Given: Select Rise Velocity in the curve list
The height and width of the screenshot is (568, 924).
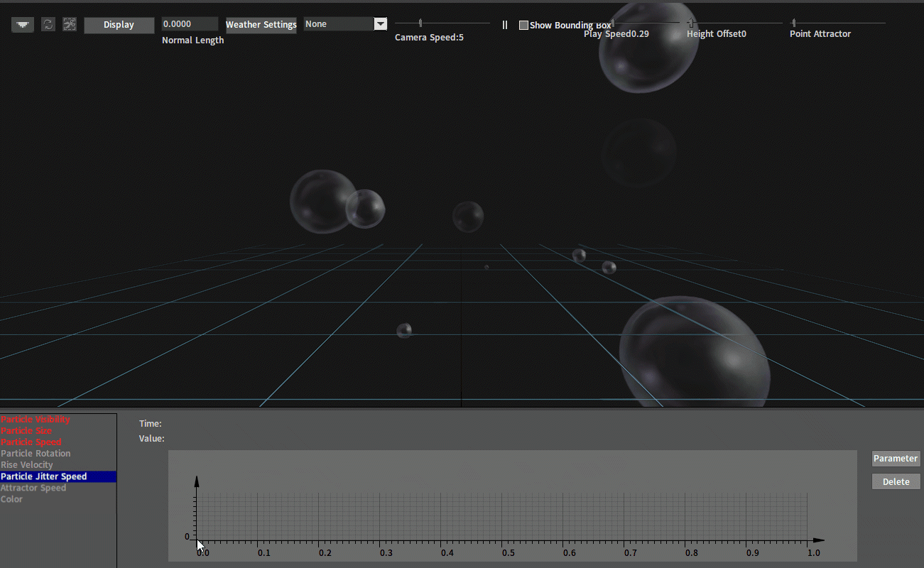Looking at the screenshot, I should pyautogui.click(x=58, y=465).
